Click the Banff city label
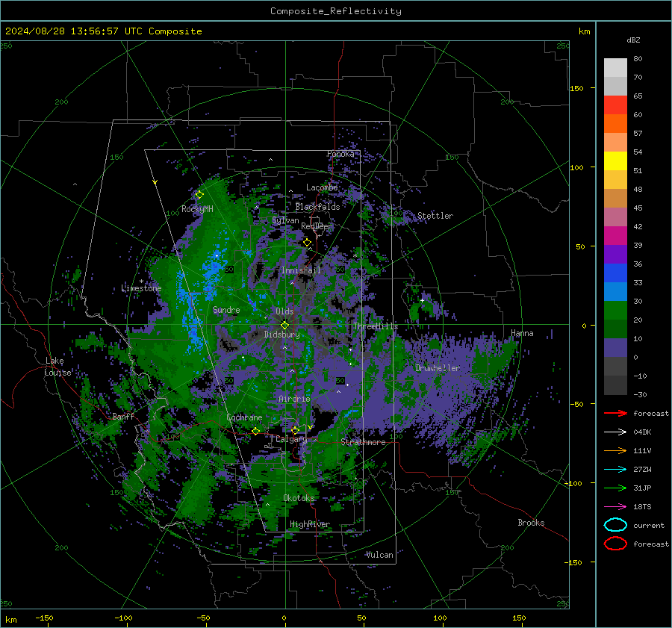The height and width of the screenshot is (628, 672). [123, 416]
